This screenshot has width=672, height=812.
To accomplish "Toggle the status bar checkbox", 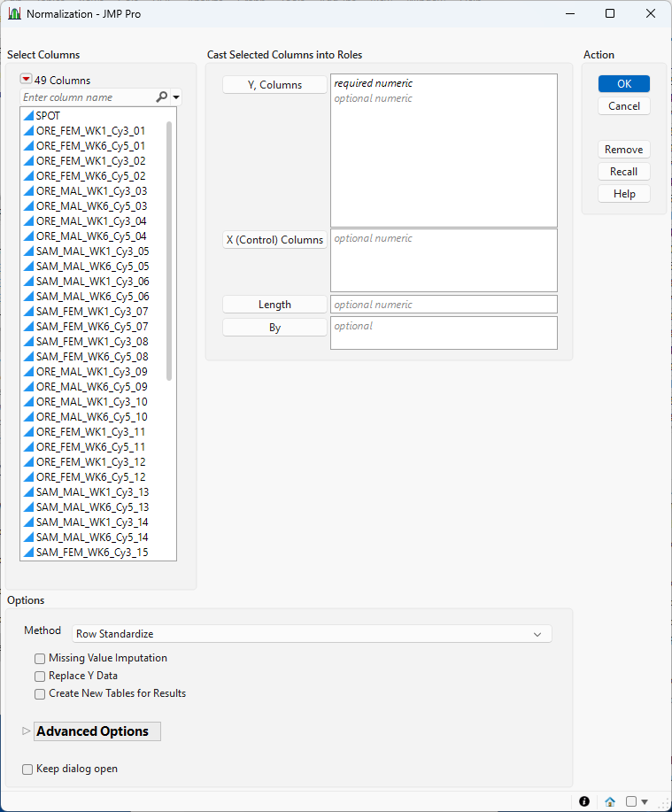I will (x=631, y=801).
